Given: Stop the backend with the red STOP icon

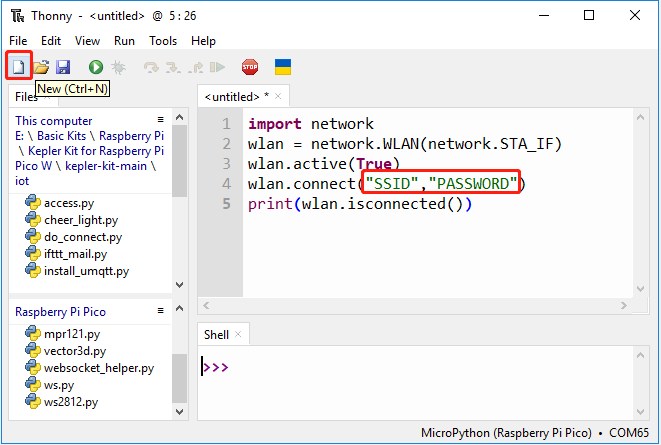Looking at the screenshot, I should pos(250,67).
